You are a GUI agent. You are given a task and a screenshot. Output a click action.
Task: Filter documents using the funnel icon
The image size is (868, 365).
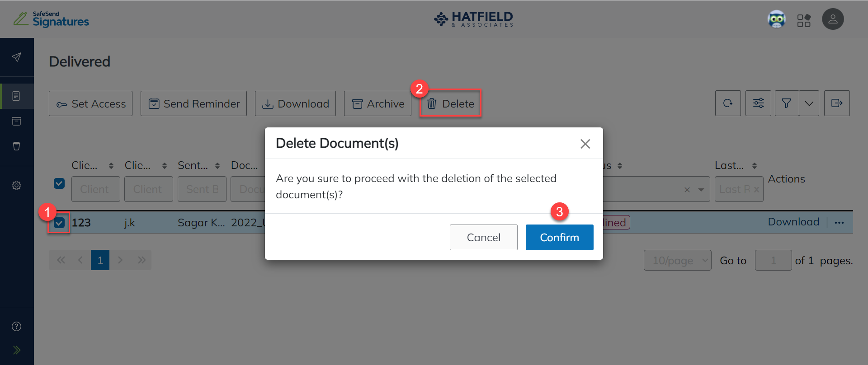coord(786,103)
